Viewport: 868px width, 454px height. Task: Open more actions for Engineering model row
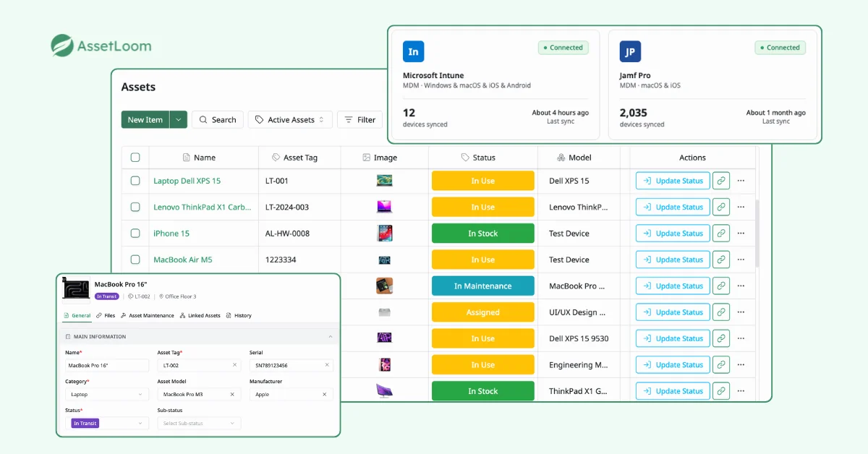tap(741, 365)
